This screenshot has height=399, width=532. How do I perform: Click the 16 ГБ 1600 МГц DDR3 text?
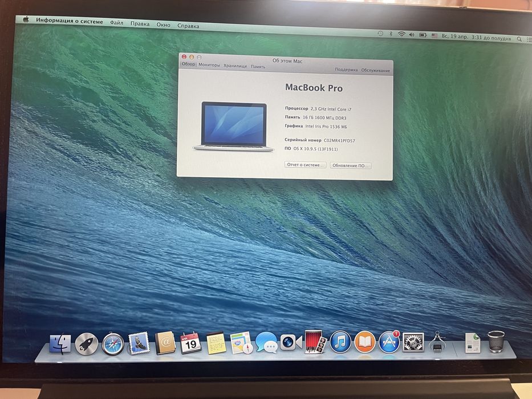click(324, 118)
